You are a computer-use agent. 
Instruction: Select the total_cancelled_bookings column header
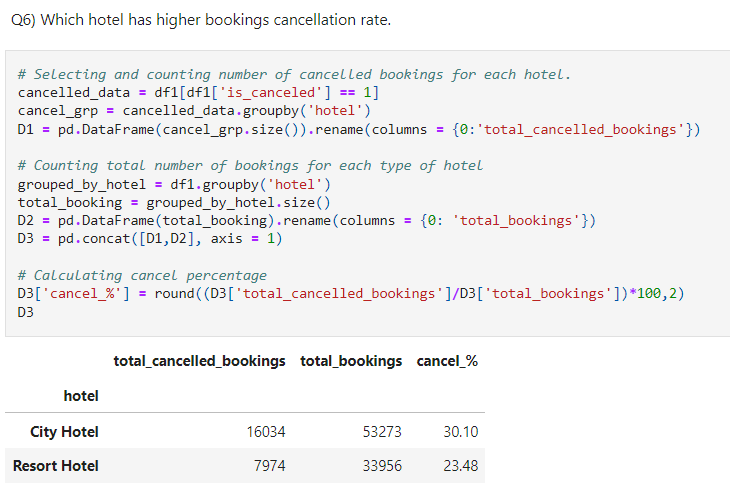click(199, 360)
